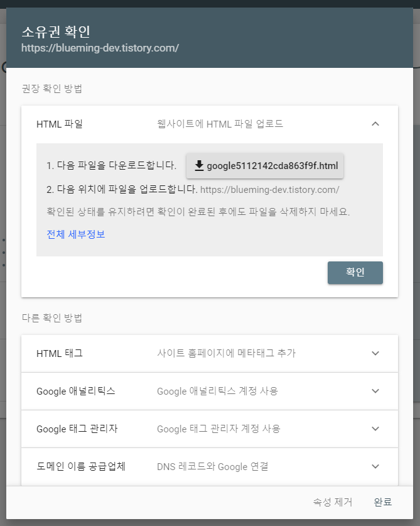Collapse the HTML 파일 section chevron

coord(375,124)
